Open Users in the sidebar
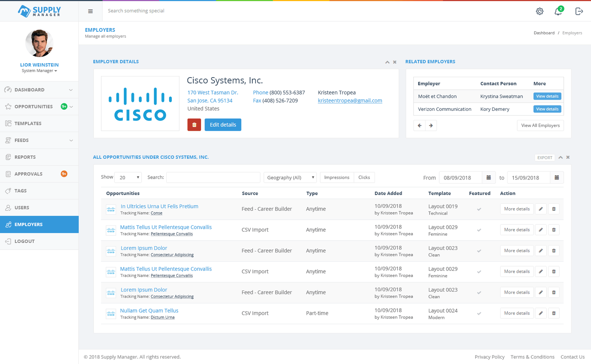 click(39, 208)
